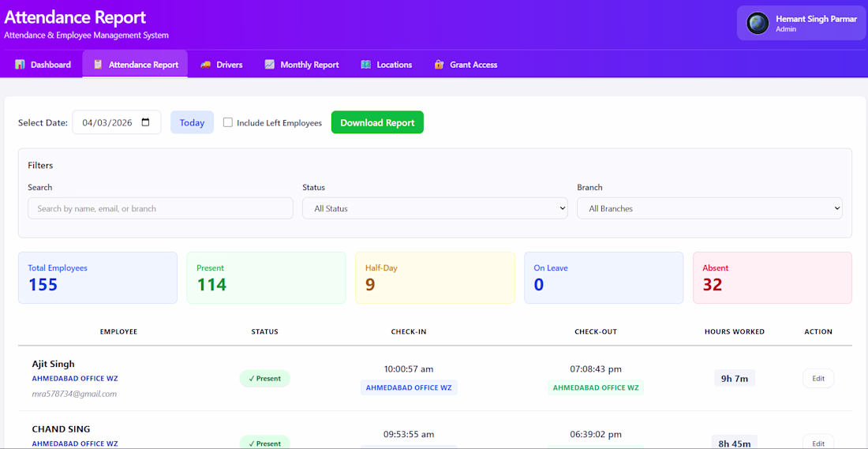Click green AHMEDABAD OFFICE WZ check-out tag
Screen dimensions: 868x449
[596, 387]
